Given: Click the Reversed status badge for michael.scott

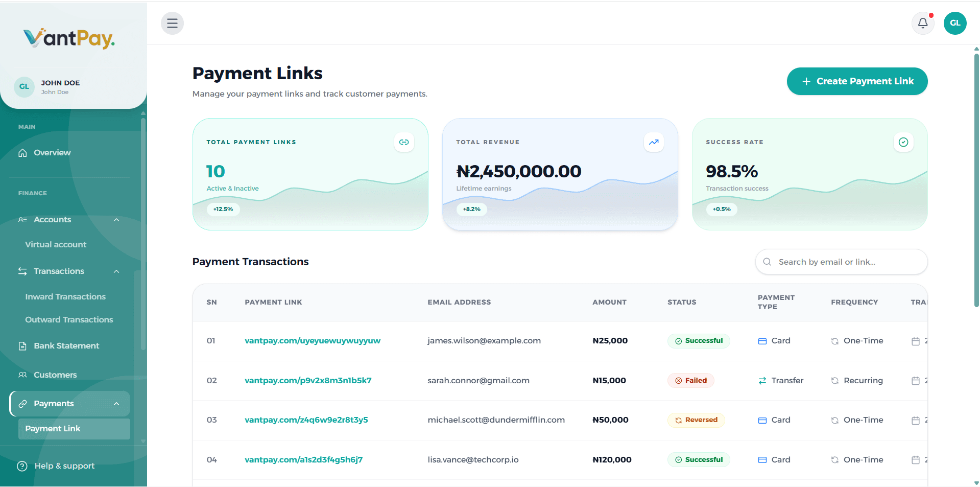Looking at the screenshot, I should (696, 420).
